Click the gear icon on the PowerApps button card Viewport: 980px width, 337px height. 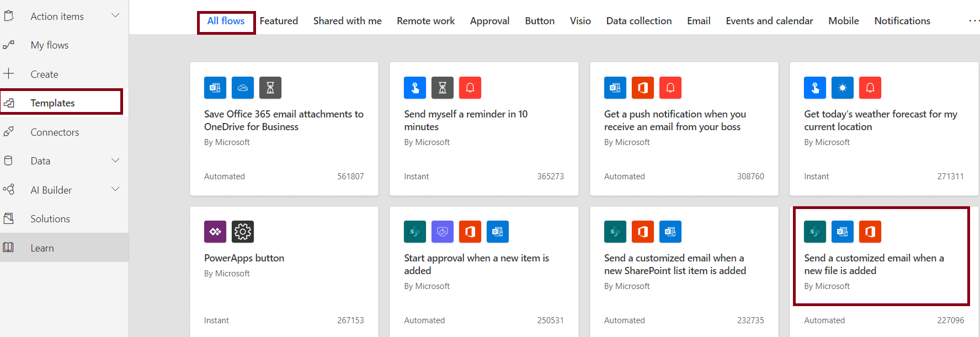[243, 232]
